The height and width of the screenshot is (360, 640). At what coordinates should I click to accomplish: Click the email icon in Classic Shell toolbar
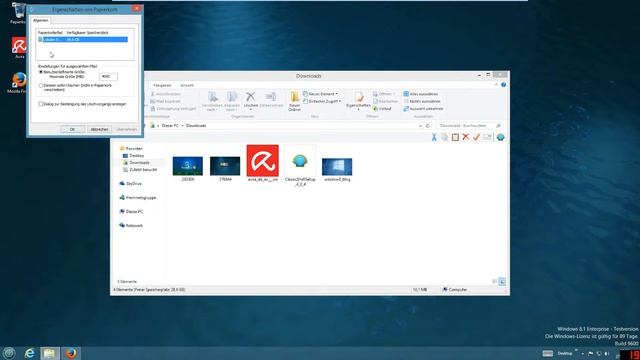pyautogui.click(x=487, y=138)
